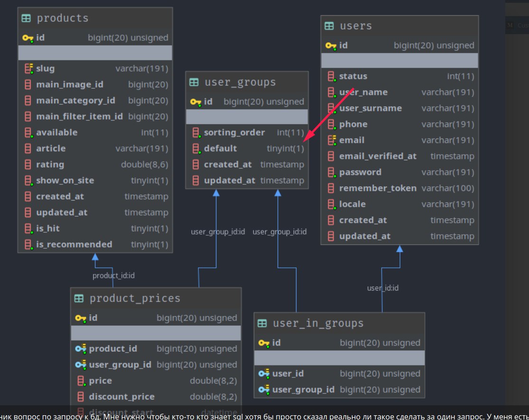Click the primary key icon of users id
529x420 pixels.
(331, 46)
